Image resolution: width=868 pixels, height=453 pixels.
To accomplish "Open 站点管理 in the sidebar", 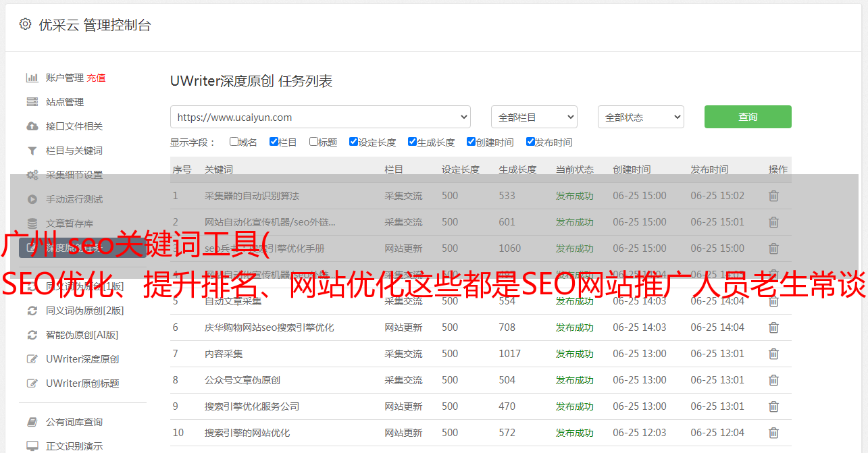I will click(x=65, y=102).
